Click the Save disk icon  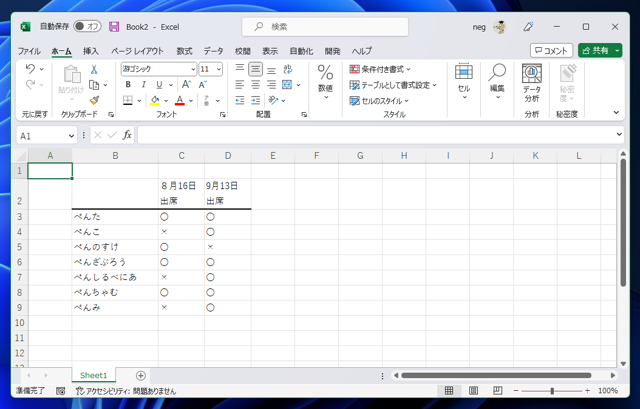tap(114, 27)
